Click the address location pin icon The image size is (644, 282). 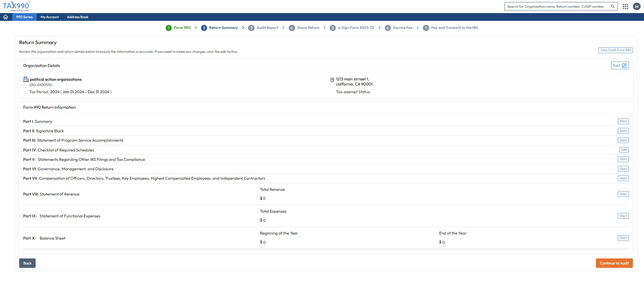coord(332,80)
